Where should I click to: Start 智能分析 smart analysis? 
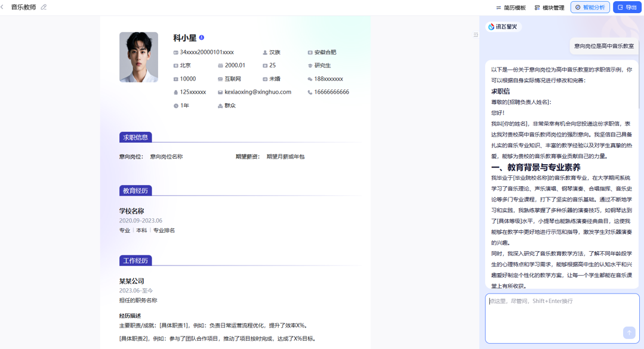(589, 7)
